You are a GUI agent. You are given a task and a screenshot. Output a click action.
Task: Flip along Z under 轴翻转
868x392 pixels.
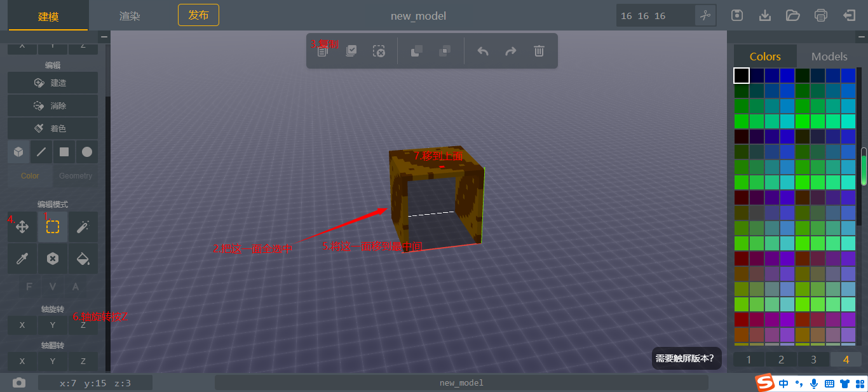pos(83,361)
